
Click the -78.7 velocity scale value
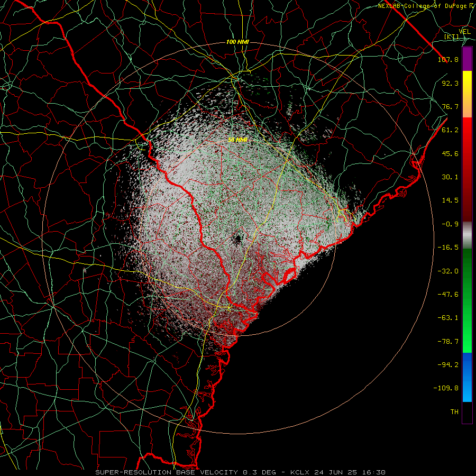(x=448, y=342)
